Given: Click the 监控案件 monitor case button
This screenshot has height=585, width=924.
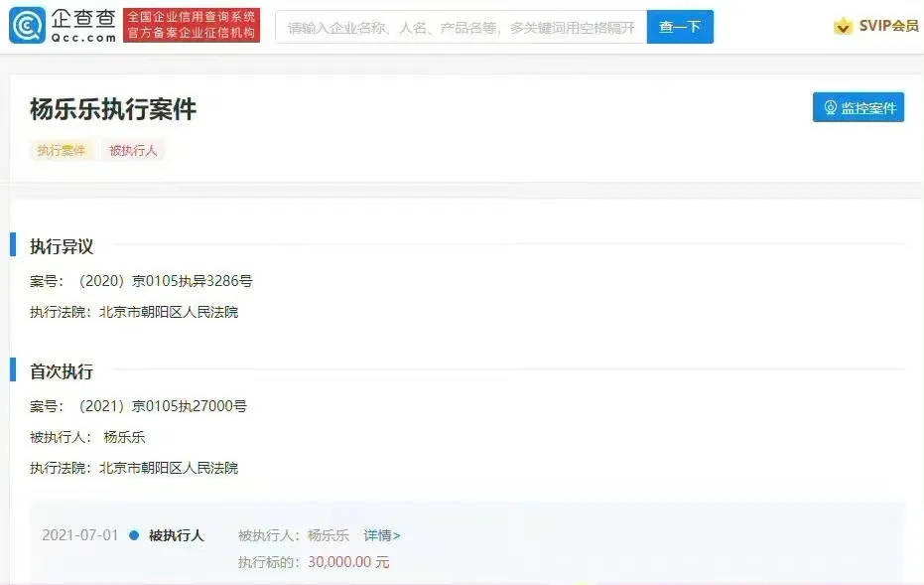Looking at the screenshot, I should pos(858,107).
